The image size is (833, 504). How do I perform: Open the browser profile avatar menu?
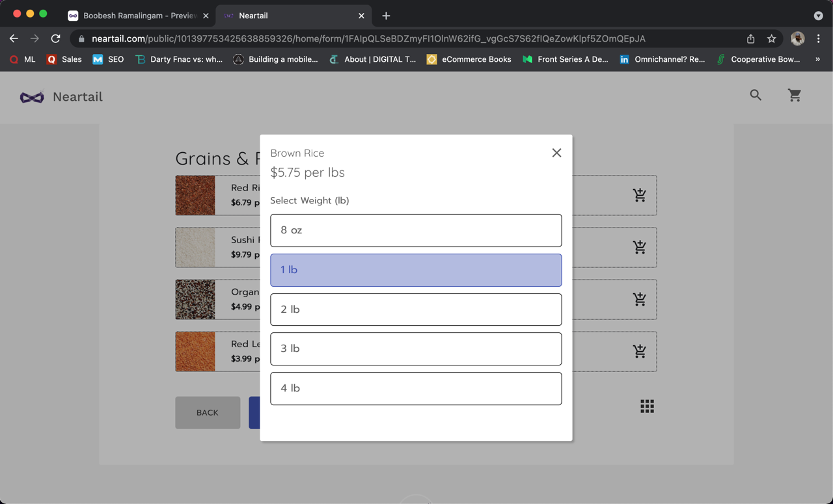pyautogui.click(x=797, y=38)
